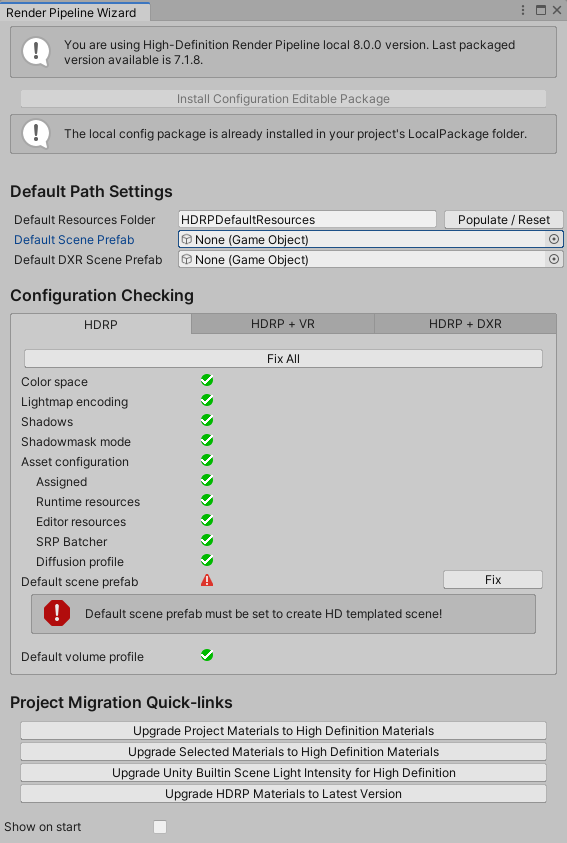The height and width of the screenshot is (843, 567).
Task: Click Fix for Default scene prefab
Action: (493, 580)
